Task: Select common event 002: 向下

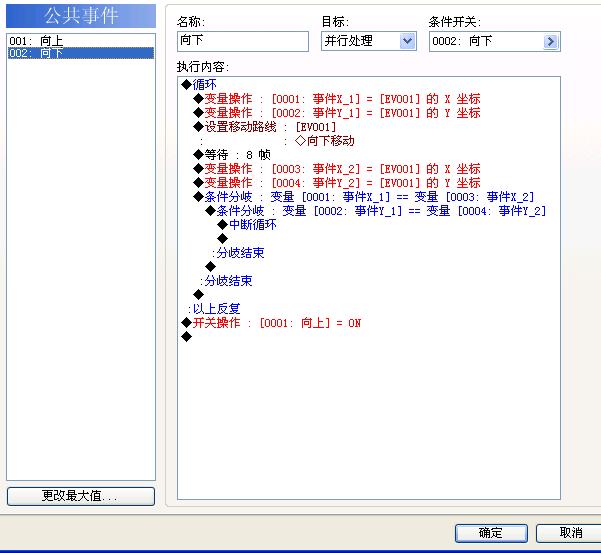Action: [81, 53]
